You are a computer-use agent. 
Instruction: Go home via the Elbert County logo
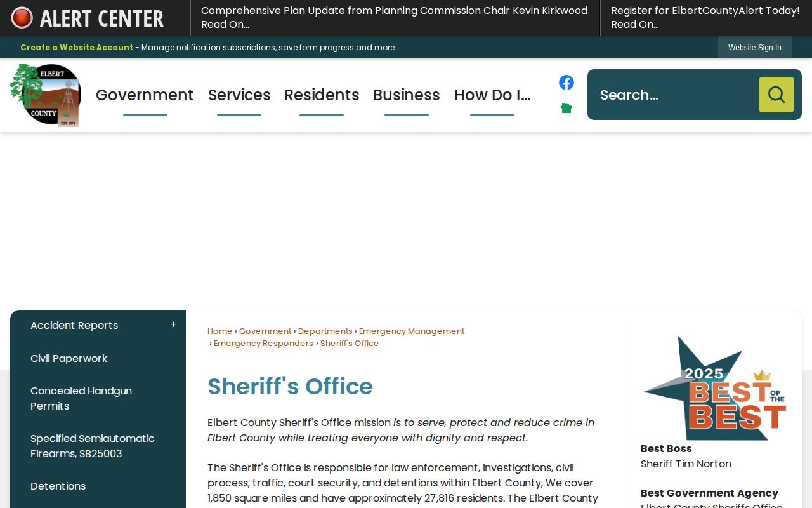(46, 95)
